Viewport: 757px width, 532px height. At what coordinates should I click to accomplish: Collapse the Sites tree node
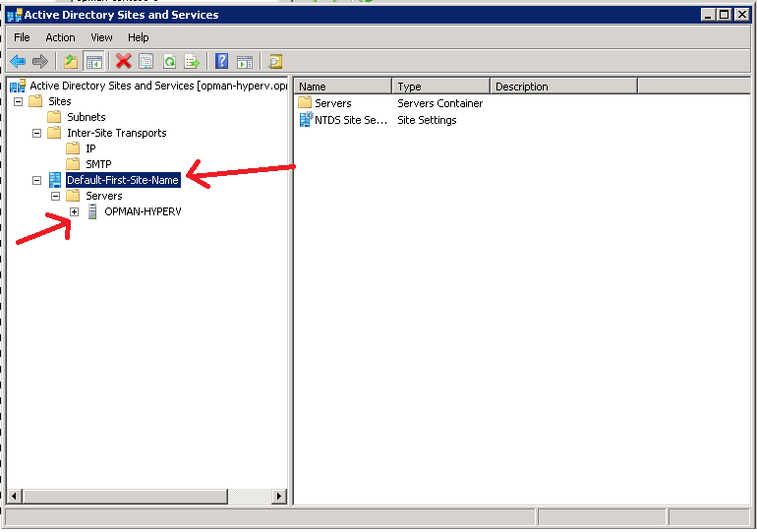click(x=18, y=102)
